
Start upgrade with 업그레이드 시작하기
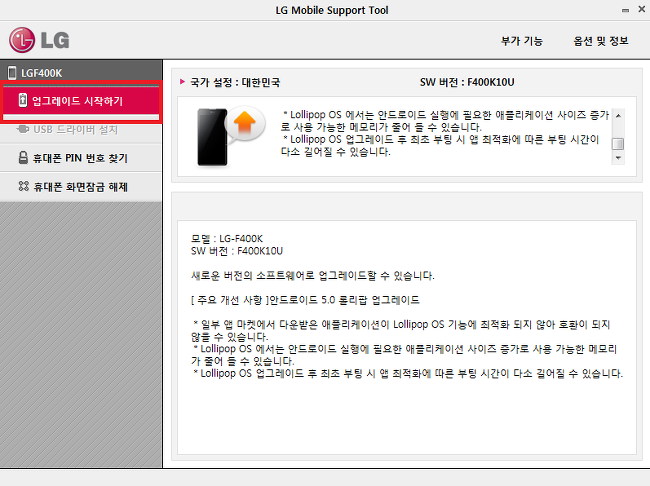(81, 101)
